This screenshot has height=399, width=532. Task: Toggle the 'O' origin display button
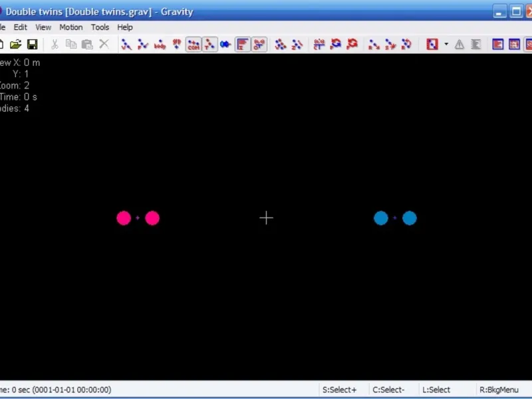click(259, 44)
